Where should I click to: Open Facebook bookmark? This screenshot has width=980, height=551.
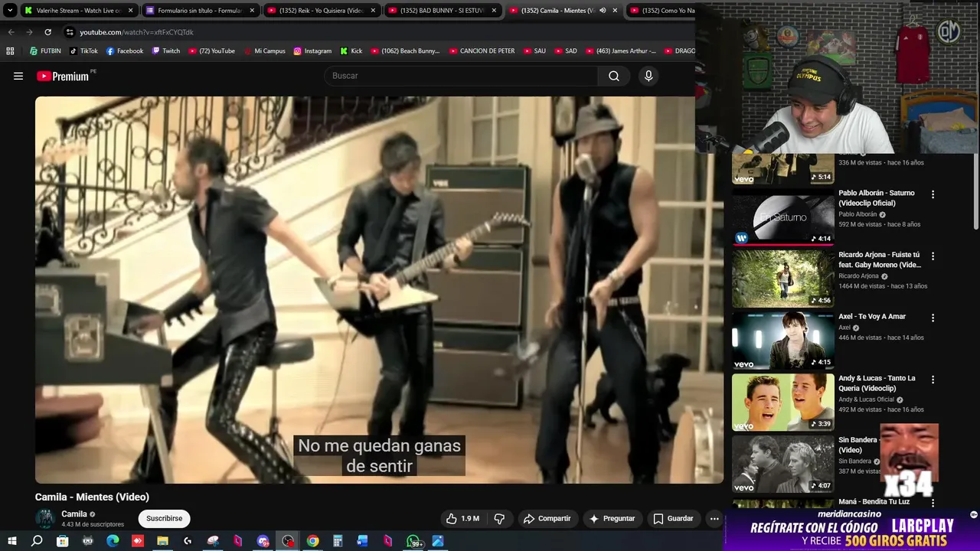pos(125,51)
